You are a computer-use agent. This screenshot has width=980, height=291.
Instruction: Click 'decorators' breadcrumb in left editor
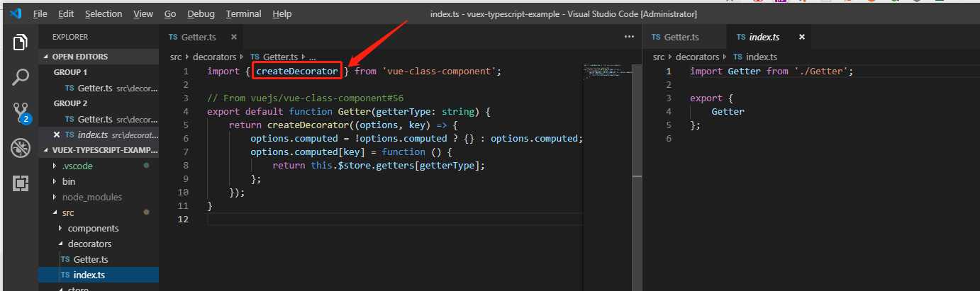tap(216, 57)
